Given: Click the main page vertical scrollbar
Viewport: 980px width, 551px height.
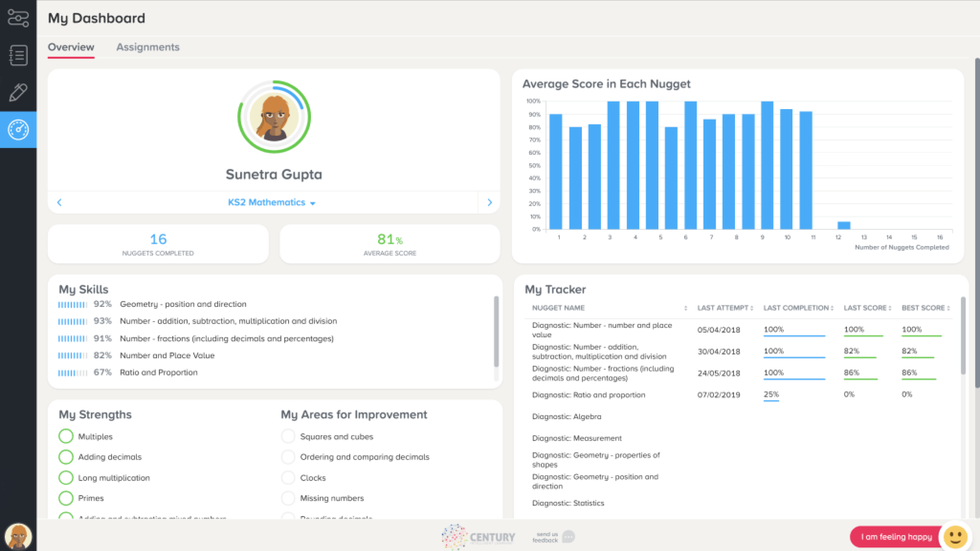Looking at the screenshot, I should pyautogui.click(x=977, y=223).
